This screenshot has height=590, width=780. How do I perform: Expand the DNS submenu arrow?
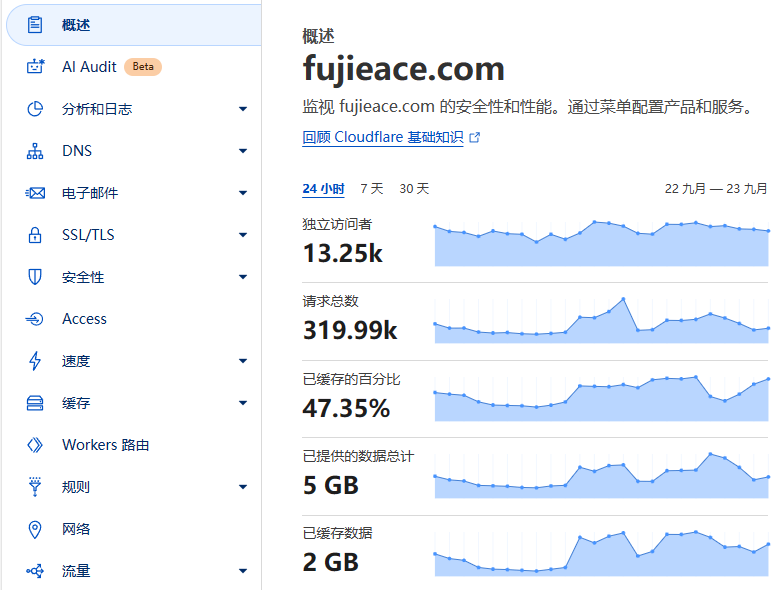coord(243,151)
